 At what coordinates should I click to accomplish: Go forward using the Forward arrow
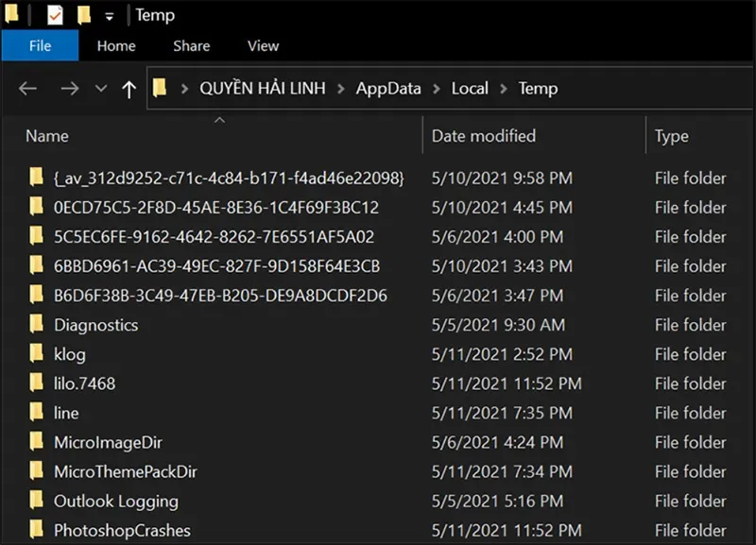69,89
